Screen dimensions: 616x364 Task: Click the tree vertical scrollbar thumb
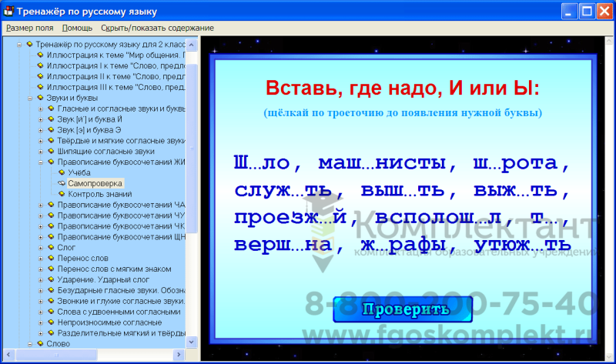(x=191, y=148)
